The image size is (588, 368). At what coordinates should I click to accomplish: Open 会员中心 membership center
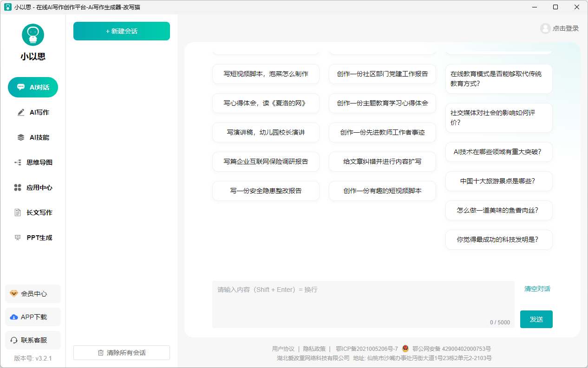(x=33, y=294)
